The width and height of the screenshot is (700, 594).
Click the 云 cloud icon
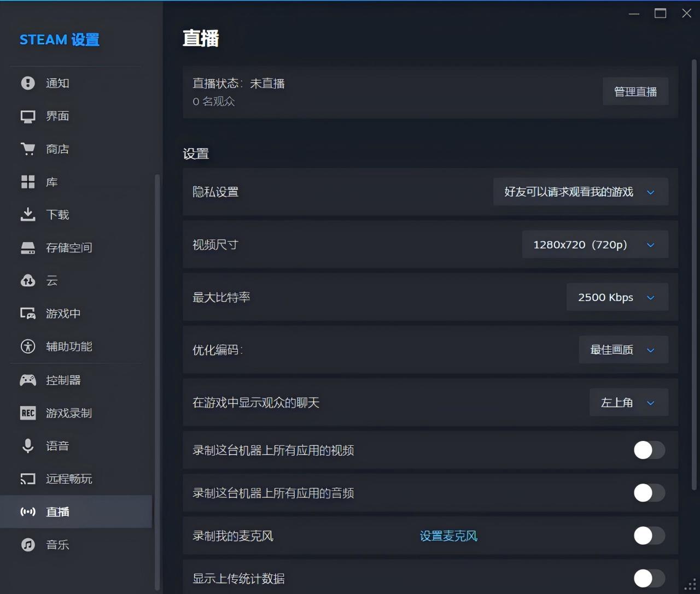tap(28, 280)
